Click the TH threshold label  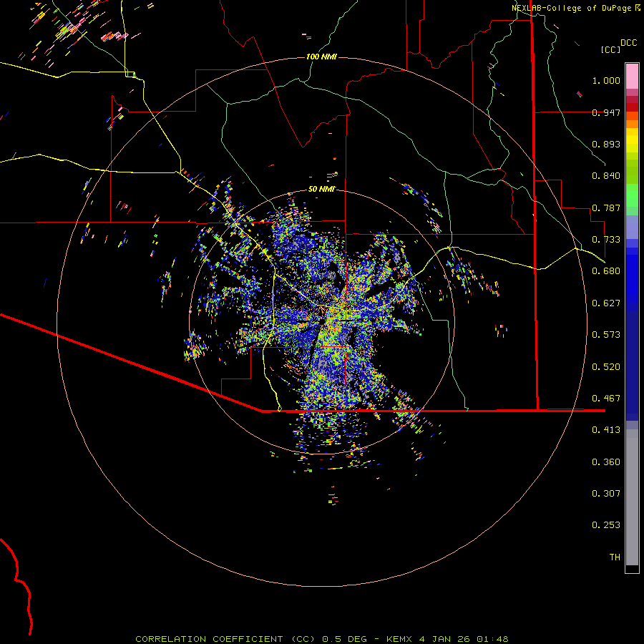pyautogui.click(x=615, y=557)
